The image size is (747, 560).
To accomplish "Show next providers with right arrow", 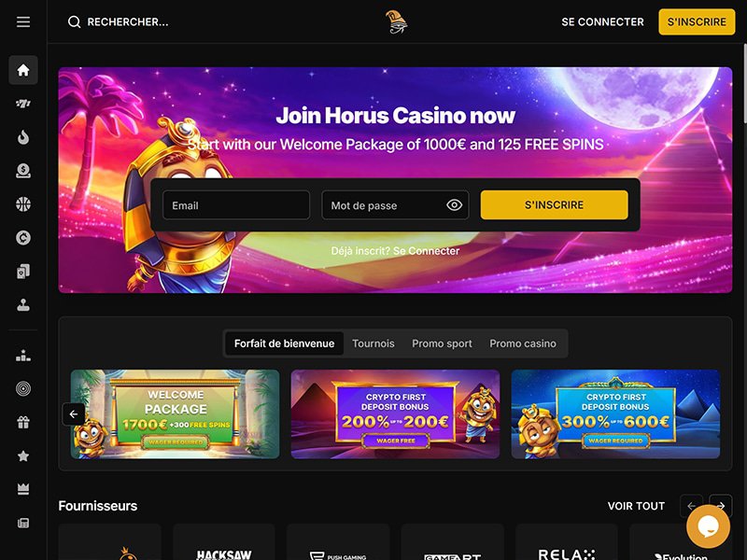I will tap(721, 506).
